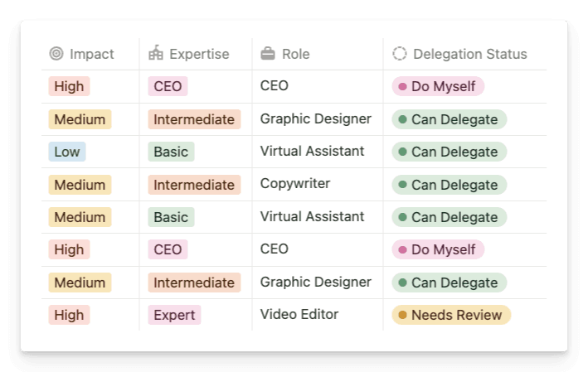
Task: Open the Expert expertise tag
Action: coord(174,315)
